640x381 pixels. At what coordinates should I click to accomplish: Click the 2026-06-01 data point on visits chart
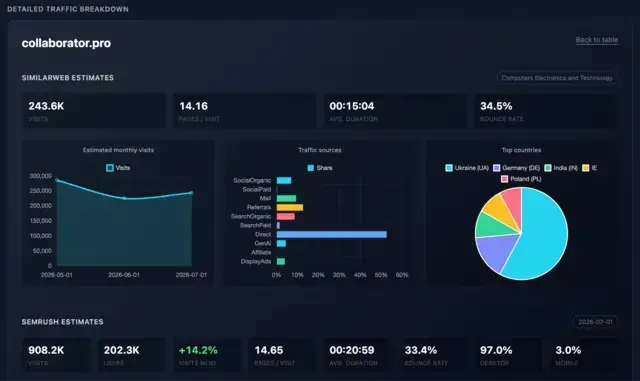tap(124, 198)
